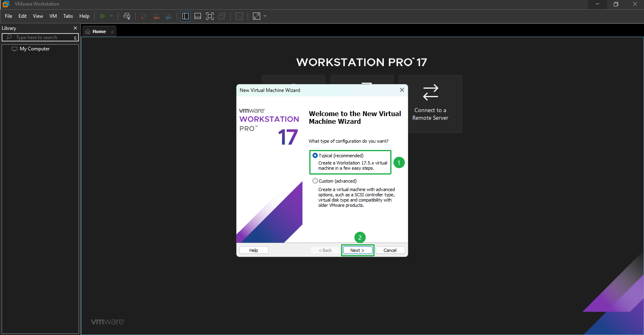
Task: Click the Enter Full Screen icon
Action: coord(210,16)
